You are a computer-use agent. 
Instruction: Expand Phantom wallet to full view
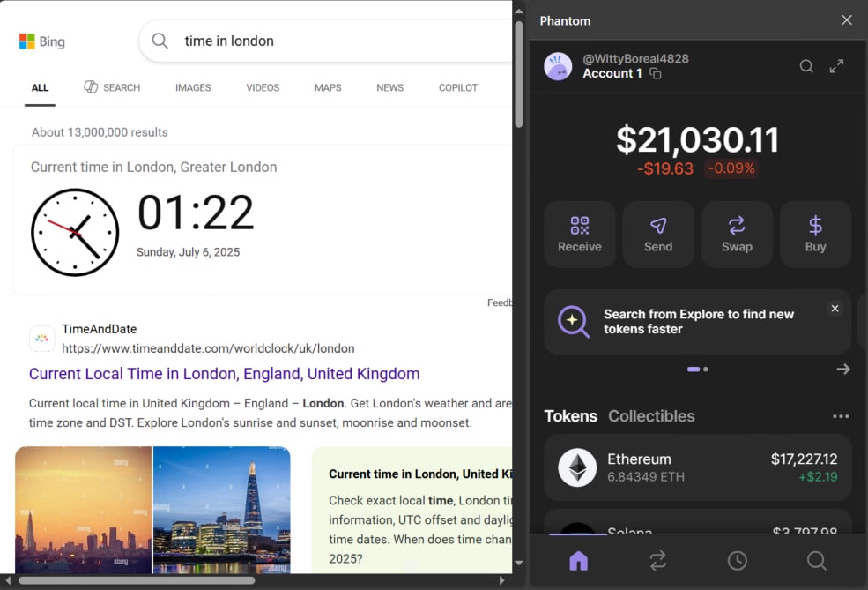(x=836, y=66)
